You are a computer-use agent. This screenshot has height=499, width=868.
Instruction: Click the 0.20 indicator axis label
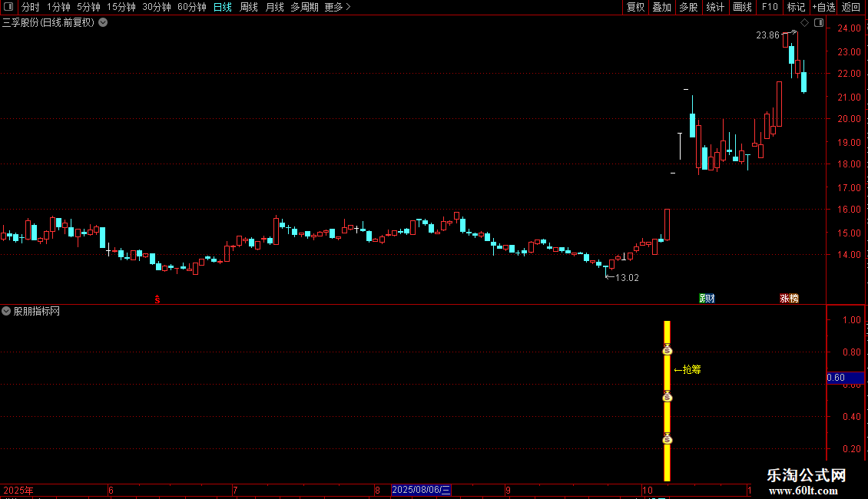coord(851,449)
